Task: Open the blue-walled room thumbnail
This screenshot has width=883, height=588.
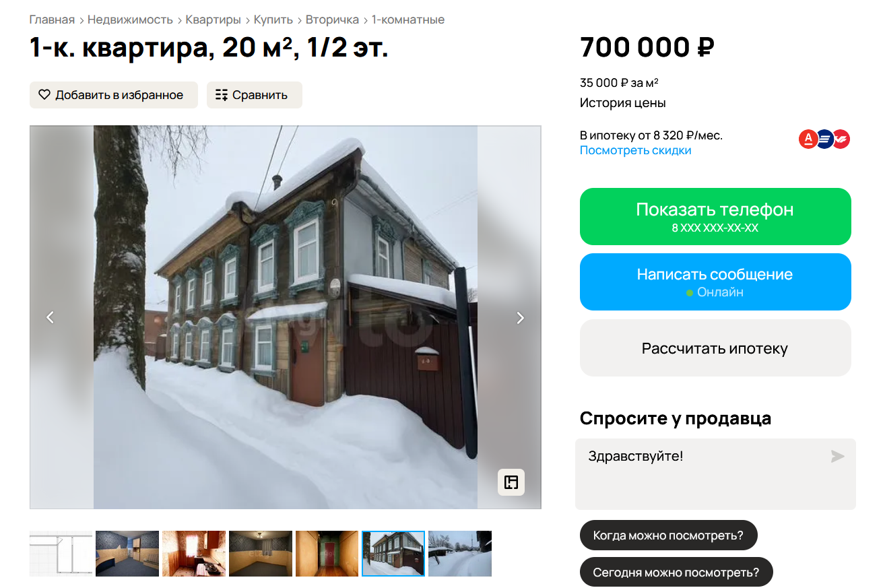Action: (127, 554)
